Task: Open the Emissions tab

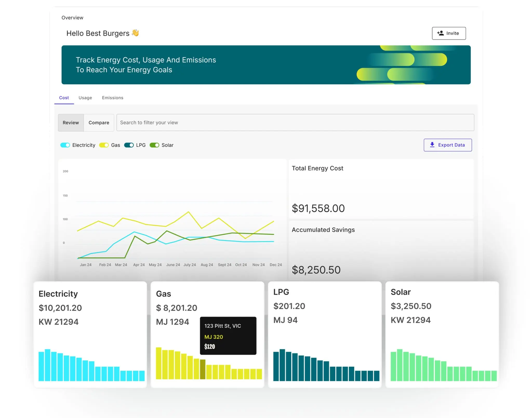Action: (112, 98)
